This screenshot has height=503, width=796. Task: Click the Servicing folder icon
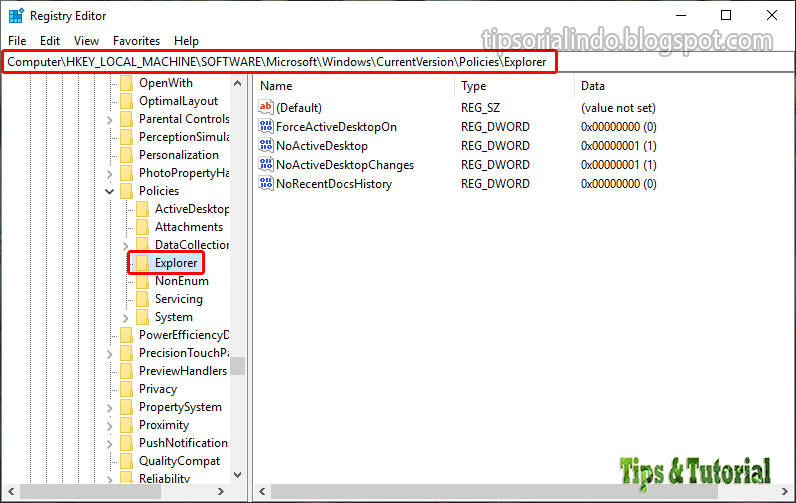click(x=143, y=299)
